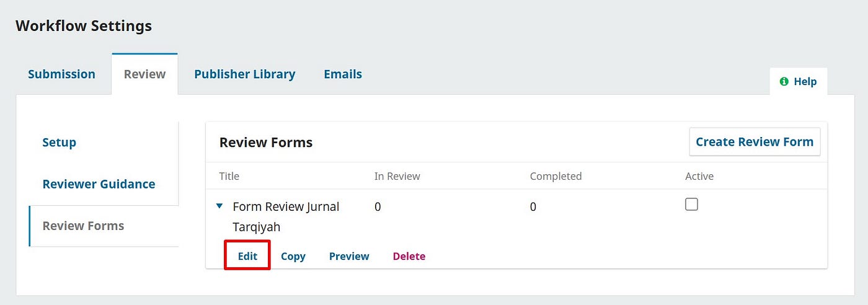Click the green info icon beside Help
Screen dimensions: 868x305
[784, 81]
